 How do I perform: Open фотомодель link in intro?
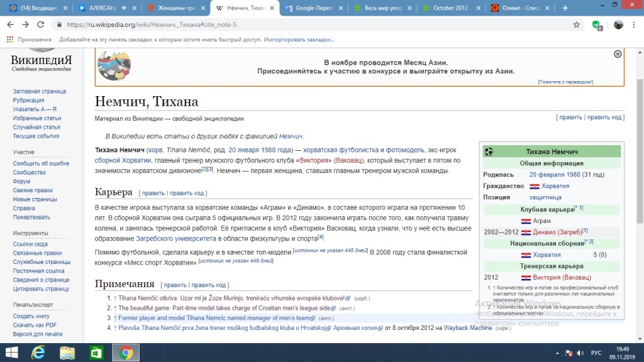tap(405, 150)
